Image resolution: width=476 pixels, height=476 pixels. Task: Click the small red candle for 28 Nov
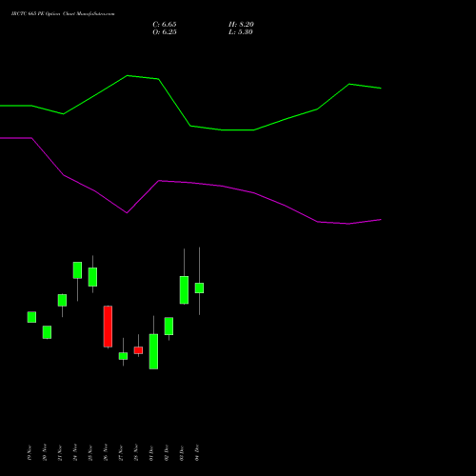tap(138, 350)
